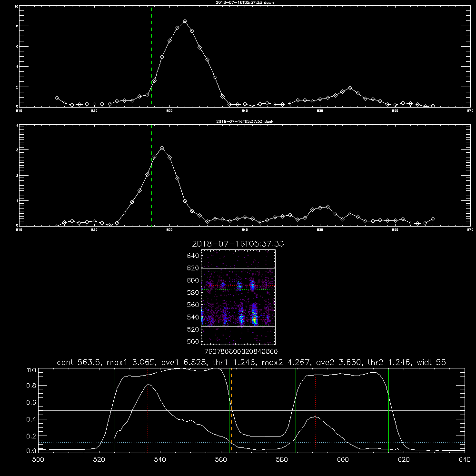Click the 'max2 4.267' value
This screenshot has width=476, height=476.
[x=286, y=362]
